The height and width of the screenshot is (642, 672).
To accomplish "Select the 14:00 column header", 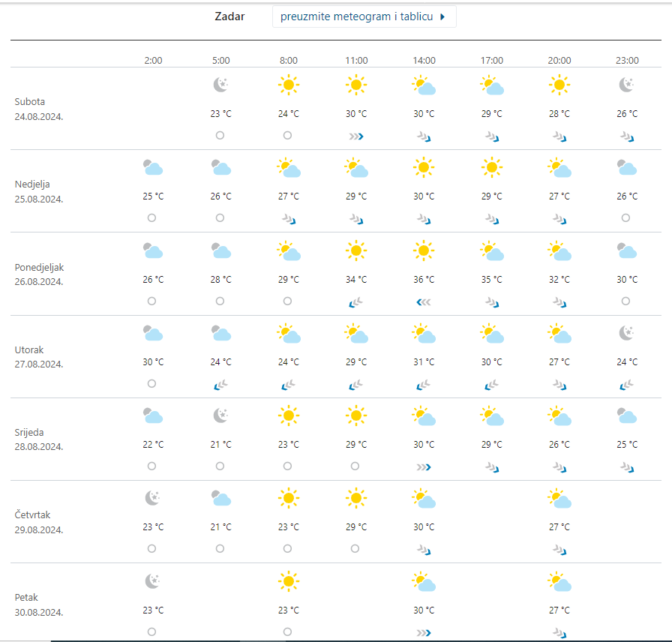I will coord(424,61).
